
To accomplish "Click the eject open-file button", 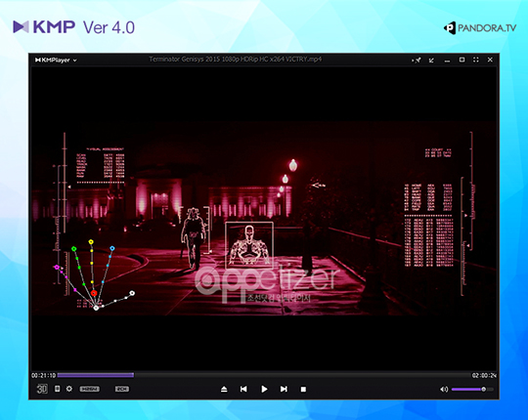I will pos(224,389).
